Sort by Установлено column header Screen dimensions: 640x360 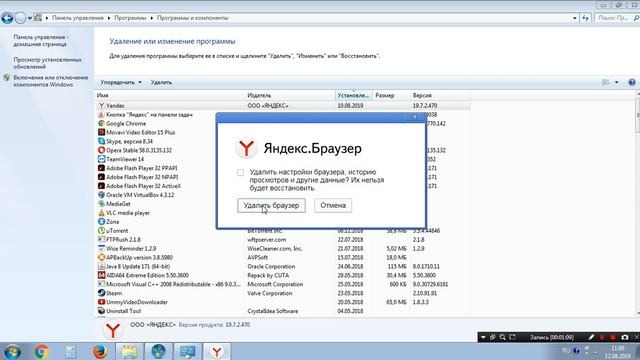pos(354,95)
